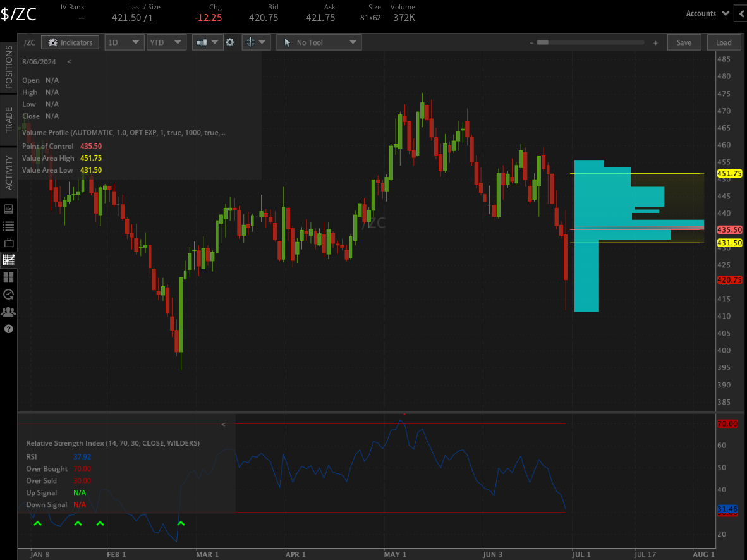Switch to the Positions side tab
Viewport: 747px width, 560px height.
(9, 66)
